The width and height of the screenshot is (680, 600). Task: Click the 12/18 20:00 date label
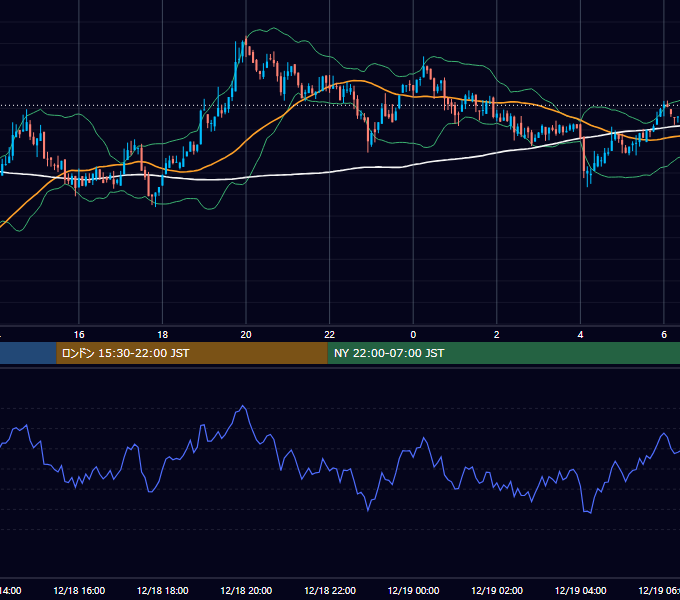click(246, 591)
